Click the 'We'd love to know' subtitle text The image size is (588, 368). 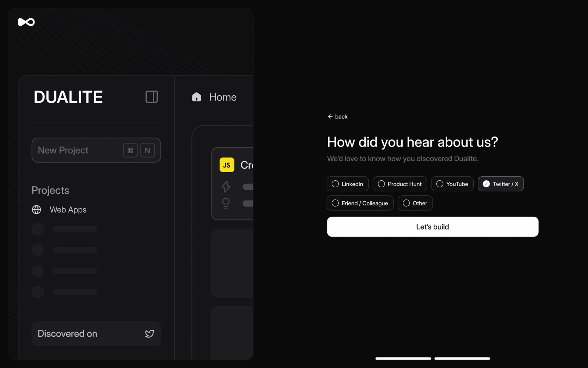pyautogui.click(x=402, y=159)
